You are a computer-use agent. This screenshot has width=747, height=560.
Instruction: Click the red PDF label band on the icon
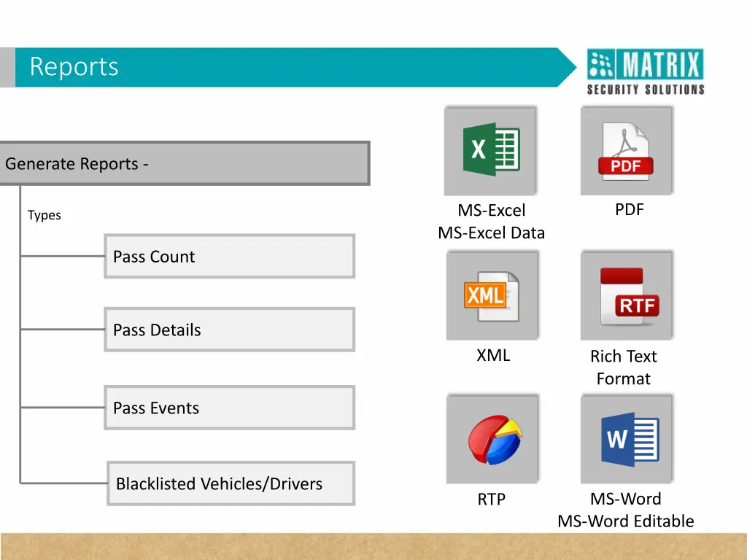(626, 166)
